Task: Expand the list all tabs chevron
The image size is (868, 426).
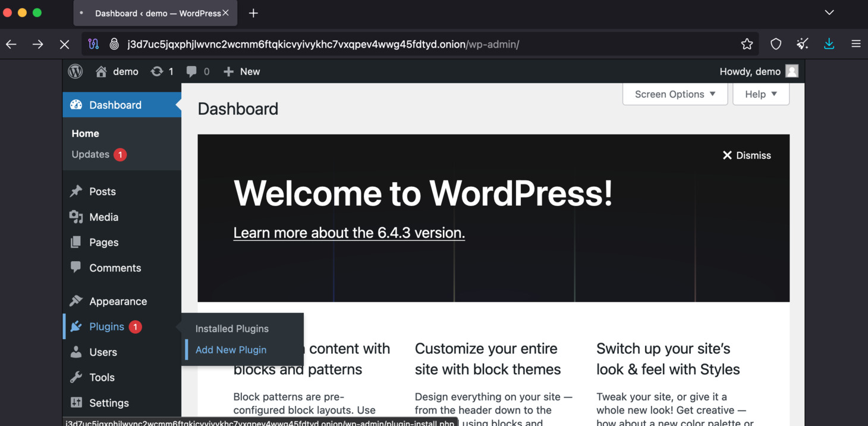Action: (829, 12)
